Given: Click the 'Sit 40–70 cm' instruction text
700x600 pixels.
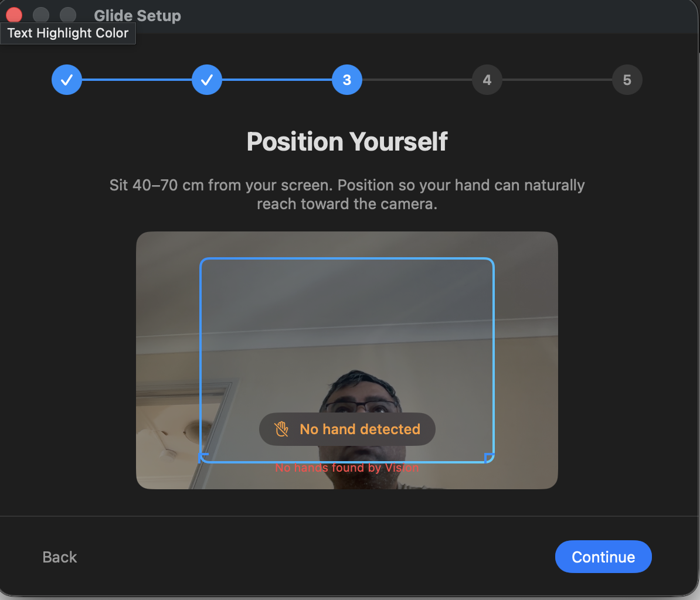Looking at the screenshot, I should coord(347,195).
